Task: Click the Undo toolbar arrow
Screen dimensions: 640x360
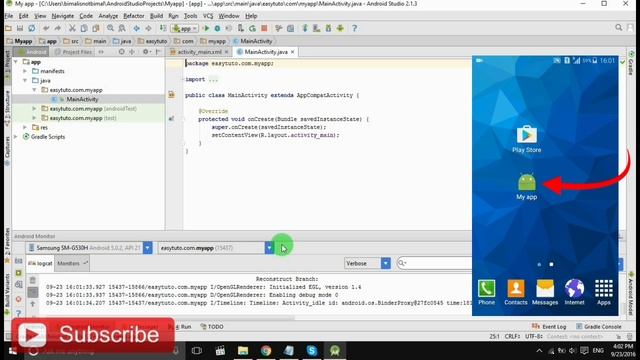Action: tap(46, 28)
